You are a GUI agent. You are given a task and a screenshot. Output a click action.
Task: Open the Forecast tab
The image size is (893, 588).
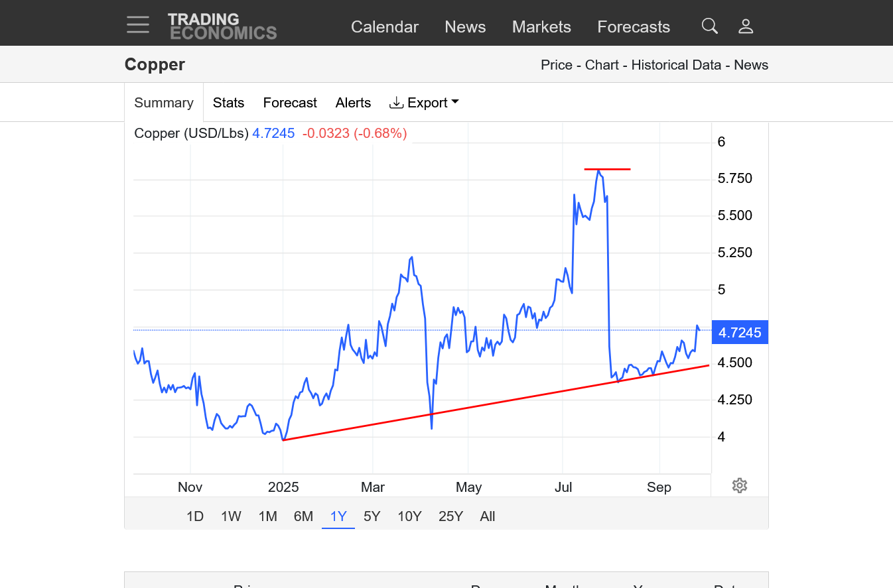pos(290,103)
